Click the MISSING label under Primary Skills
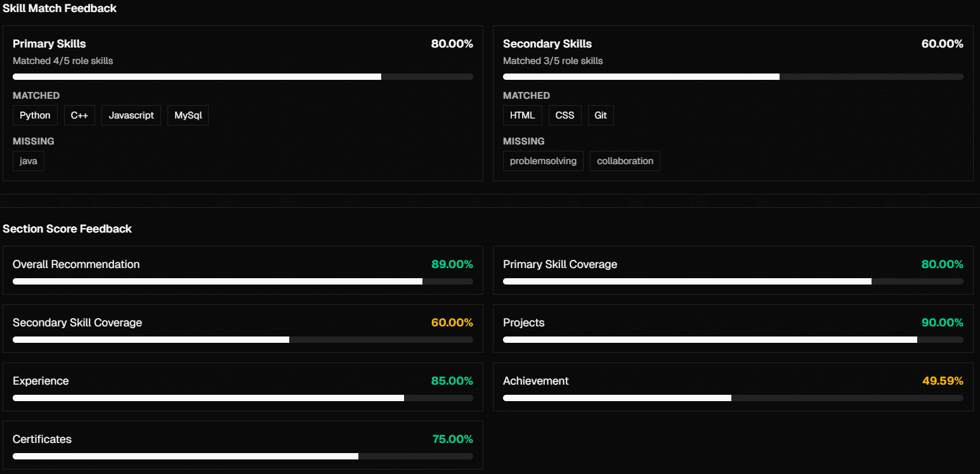This screenshot has height=474, width=980. point(34,141)
